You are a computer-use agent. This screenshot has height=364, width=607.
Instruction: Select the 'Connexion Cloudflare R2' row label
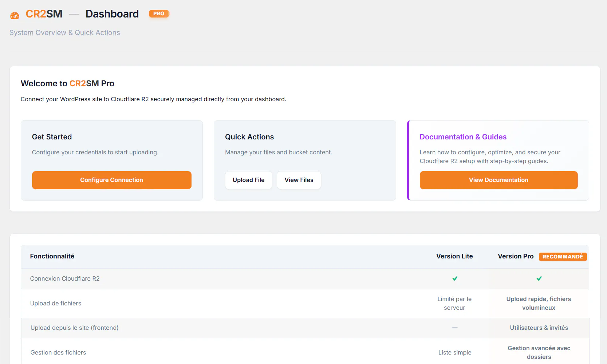click(65, 278)
